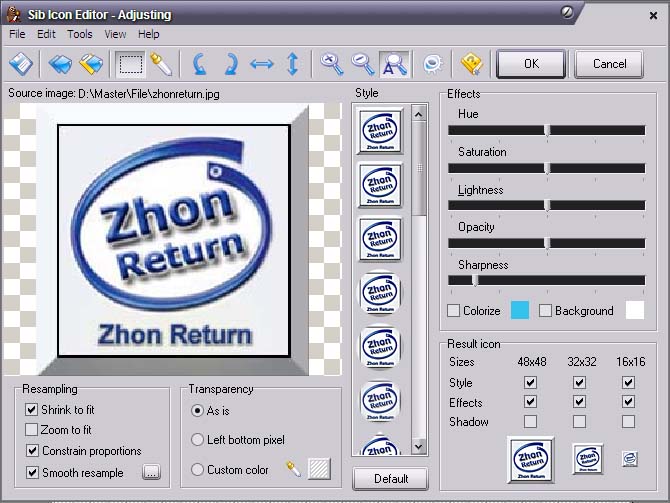Screen dimensions: 670x503
Task: Select the color picker eyedropper in toolbar
Action: [161, 65]
